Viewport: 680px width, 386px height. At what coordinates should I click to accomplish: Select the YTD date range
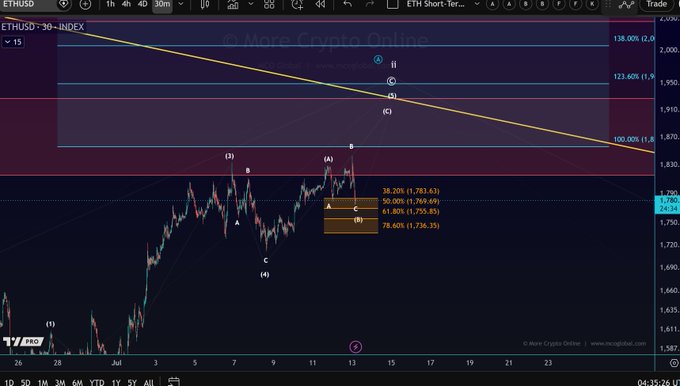click(97, 383)
